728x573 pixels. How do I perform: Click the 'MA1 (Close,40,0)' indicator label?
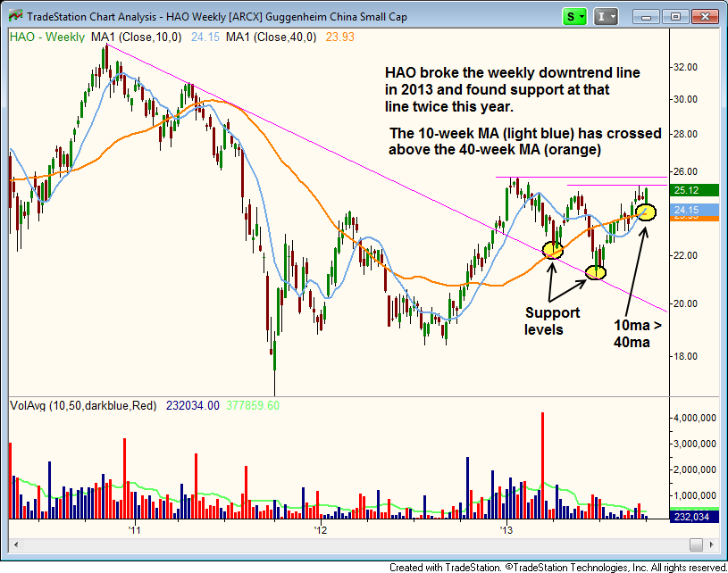pos(272,37)
